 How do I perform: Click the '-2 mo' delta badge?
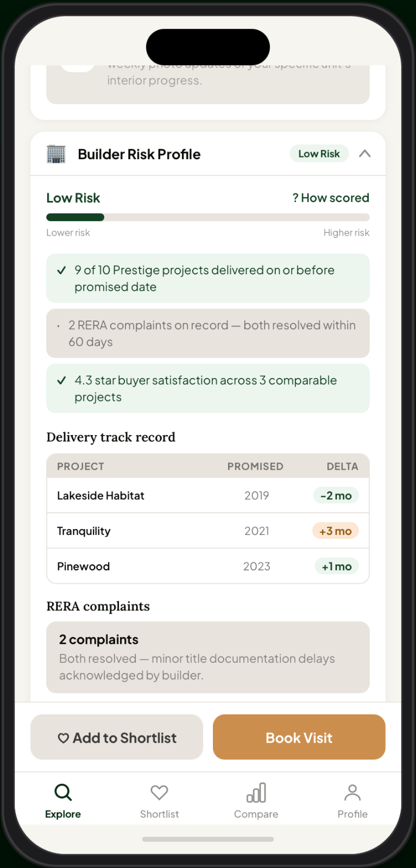pos(336,495)
